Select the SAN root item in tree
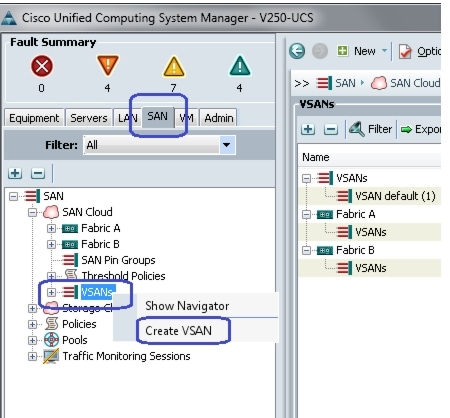The width and height of the screenshot is (450, 418). coord(53,196)
